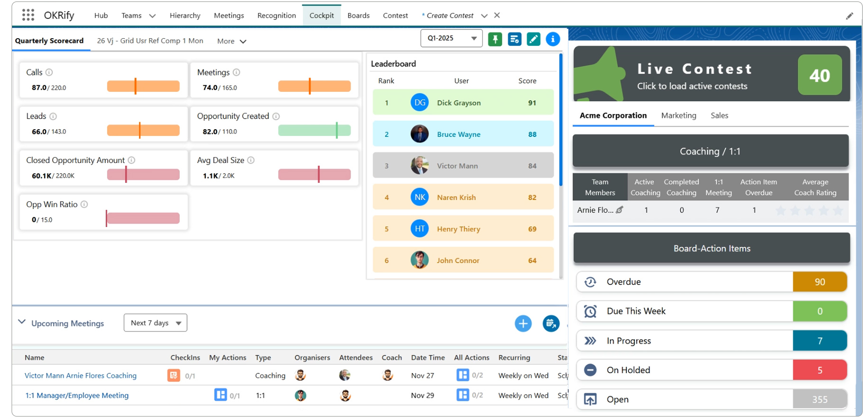868x418 pixels.
Task: Click the blue plus add meeting icon
Action: coord(523,324)
